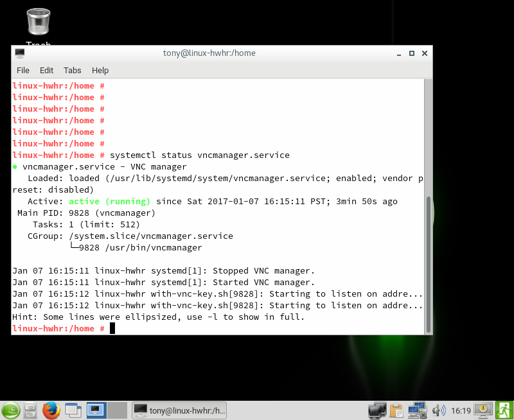Screen dimensions: 514x420
Task: Open the network connection tray icon
Action: coord(416,410)
